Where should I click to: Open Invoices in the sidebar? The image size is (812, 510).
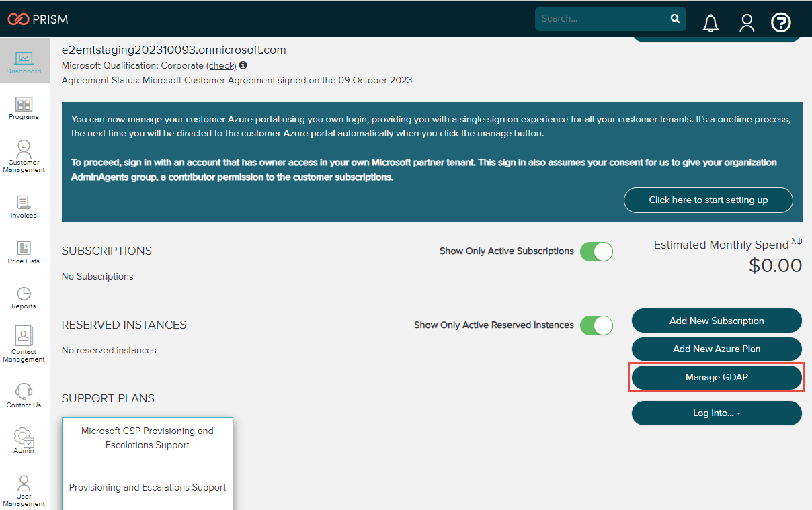24,207
